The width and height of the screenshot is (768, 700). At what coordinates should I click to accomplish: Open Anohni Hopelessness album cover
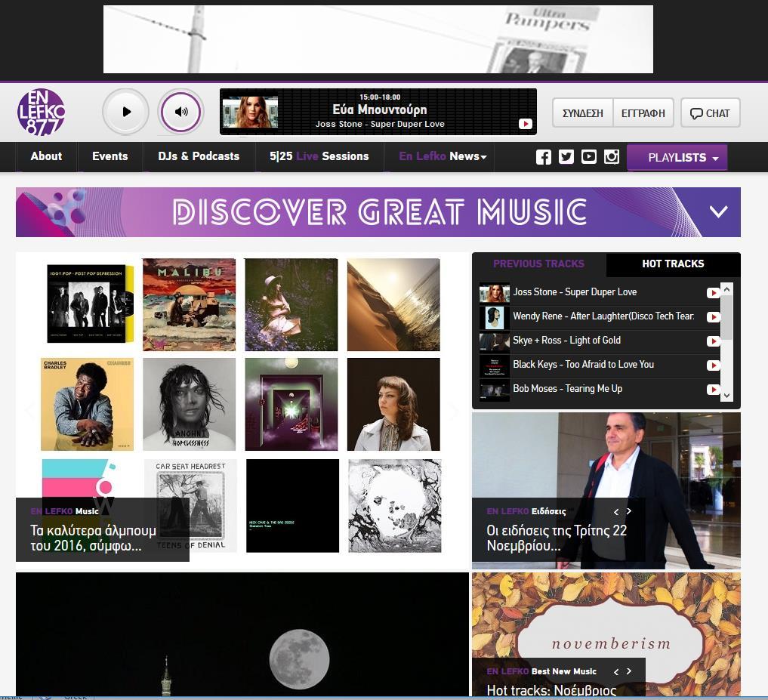click(189, 404)
